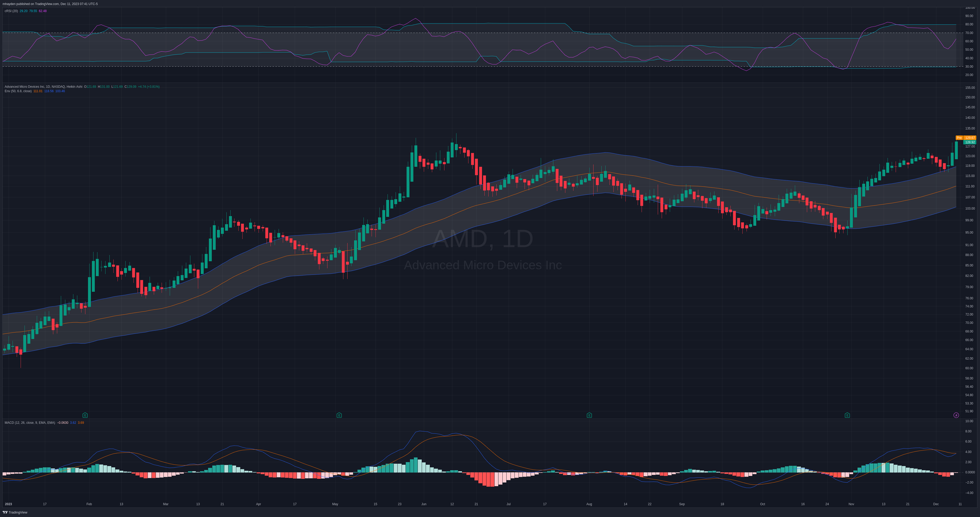Click the 115.00 price axis label
This screenshot has width=980, height=517.
970,176
